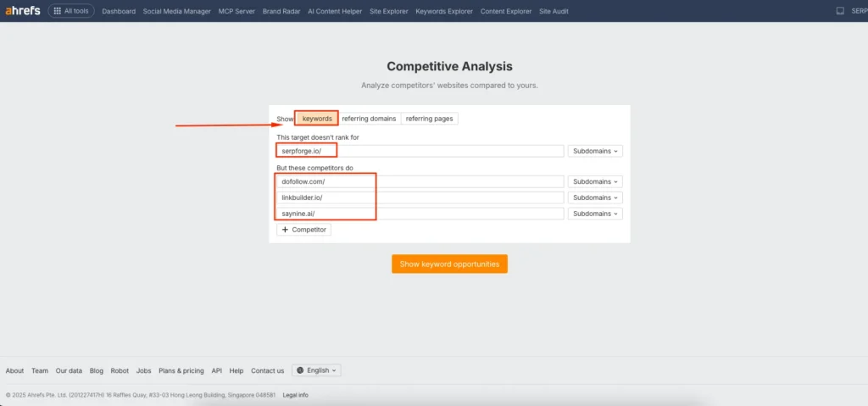868x406 pixels.
Task: Click the Robot footer link
Action: (x=120, y=370)
